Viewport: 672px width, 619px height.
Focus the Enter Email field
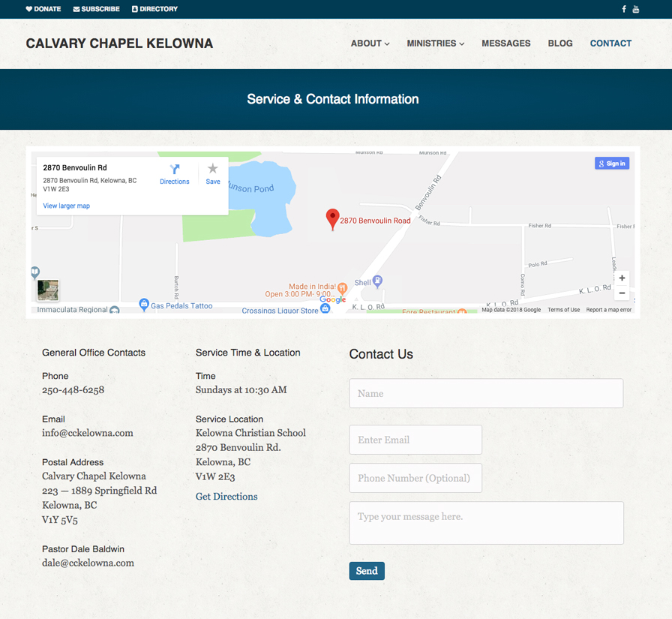pos(415,440)
